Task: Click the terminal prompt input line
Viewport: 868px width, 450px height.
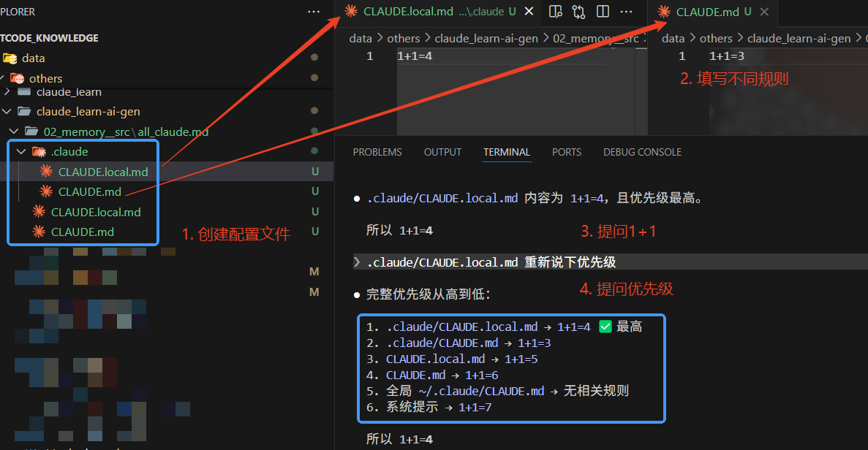Action: pos(609,262)
